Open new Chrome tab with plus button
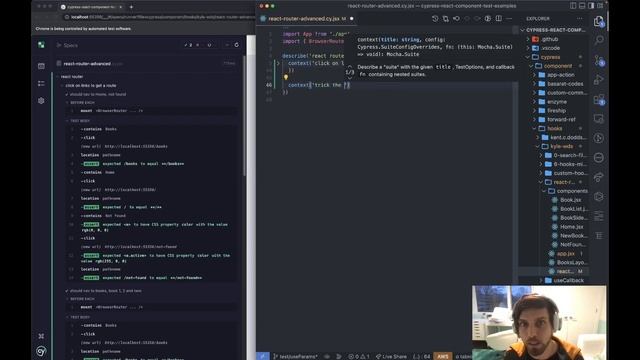This screenshot has width=640, height=360. (x=131, y=7)
